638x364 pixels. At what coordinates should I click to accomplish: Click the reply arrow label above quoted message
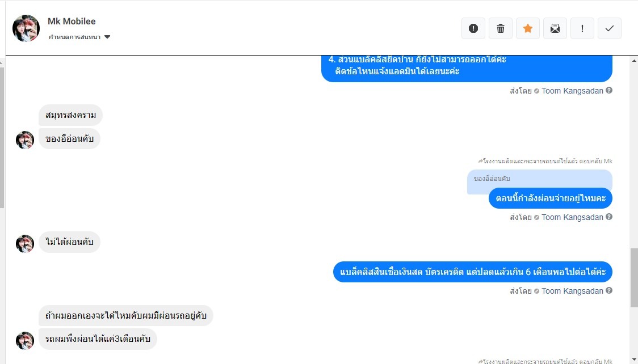tap(545, 161)
